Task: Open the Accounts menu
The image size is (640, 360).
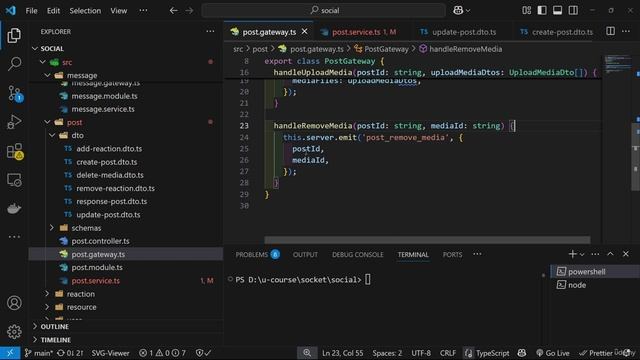Action: click(x=14, y=303)
